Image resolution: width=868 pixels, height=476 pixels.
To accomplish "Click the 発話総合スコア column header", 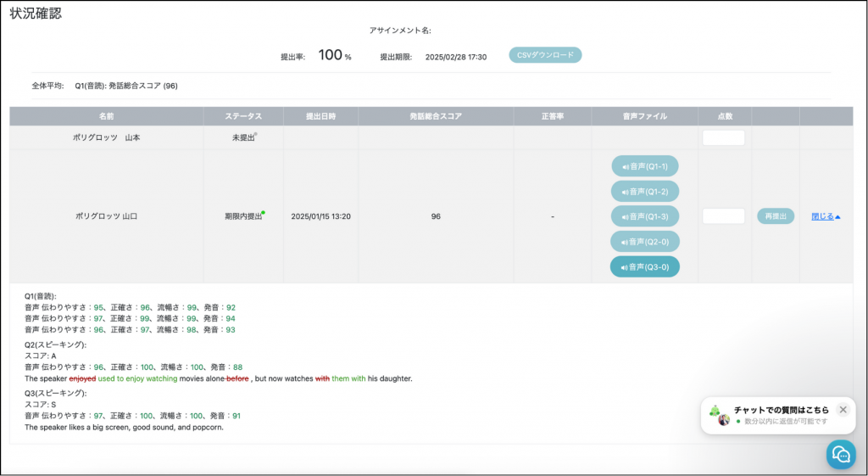I will tap(435, 116).
